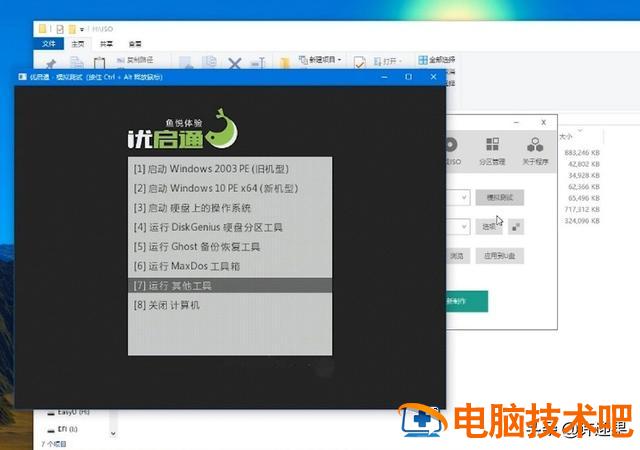Viewport: 640px width, 450px height.
Task: Click navigation pane scroll down arrow
Action: [113, 433]
